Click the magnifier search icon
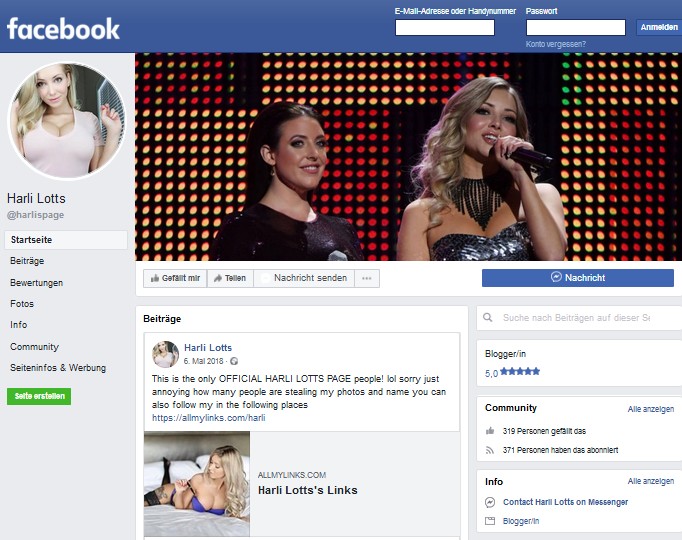The height and width of the screenshot is (540, 682). (488, 317)
